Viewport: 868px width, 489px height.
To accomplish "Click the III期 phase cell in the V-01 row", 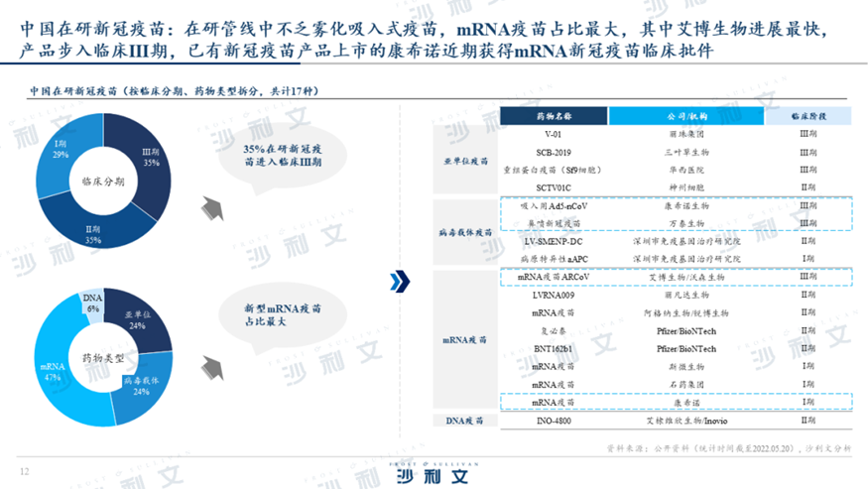I will (x=808, y=134).
